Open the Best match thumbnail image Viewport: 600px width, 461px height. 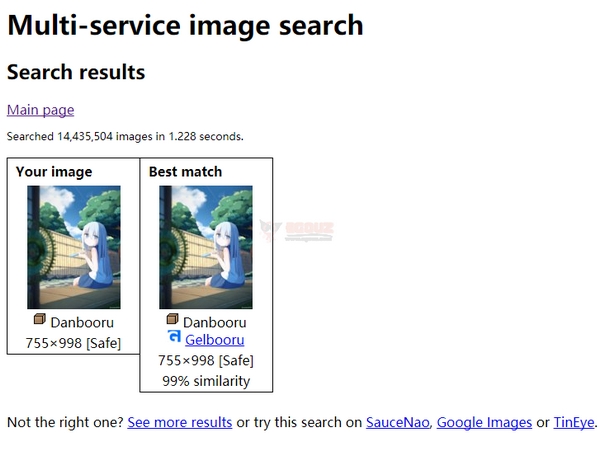coord(205,247)
